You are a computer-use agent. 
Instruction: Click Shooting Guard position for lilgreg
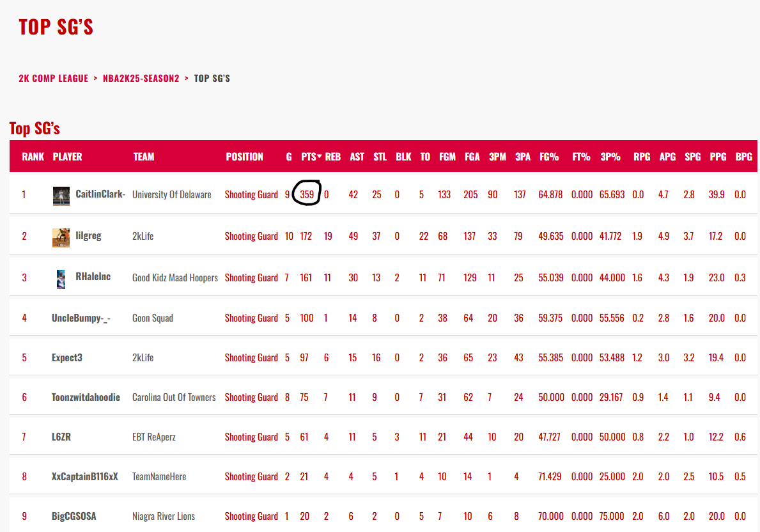tap(251, 236)
